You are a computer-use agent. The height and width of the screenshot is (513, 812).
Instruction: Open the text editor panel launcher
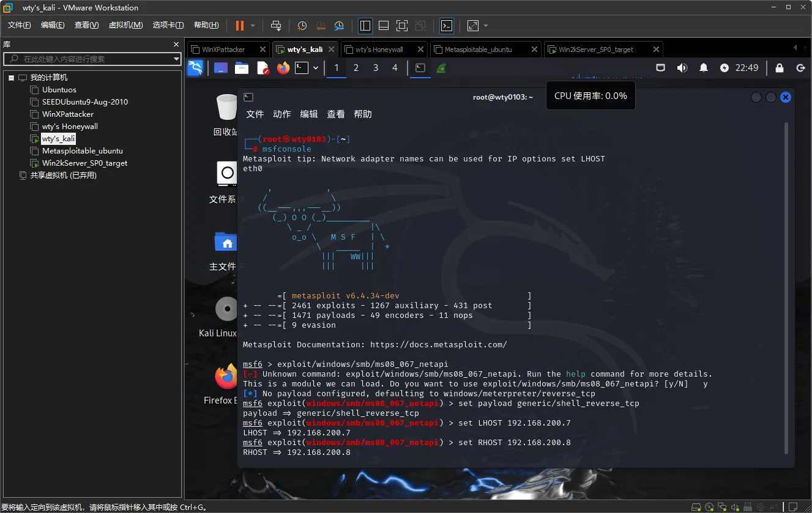[263, 68]
